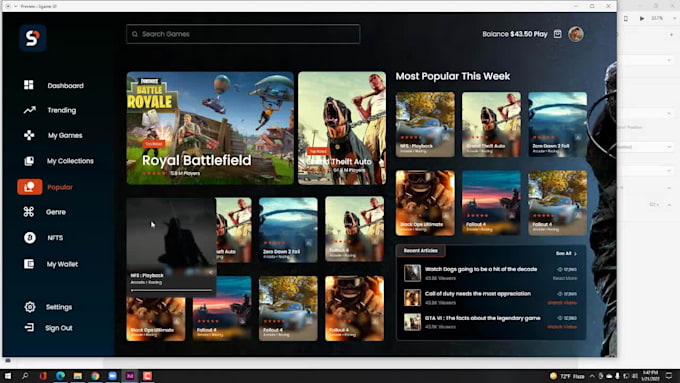
Task: Click play button in background window toolbar
Action: pyautogui.click(x=642, y=18)
